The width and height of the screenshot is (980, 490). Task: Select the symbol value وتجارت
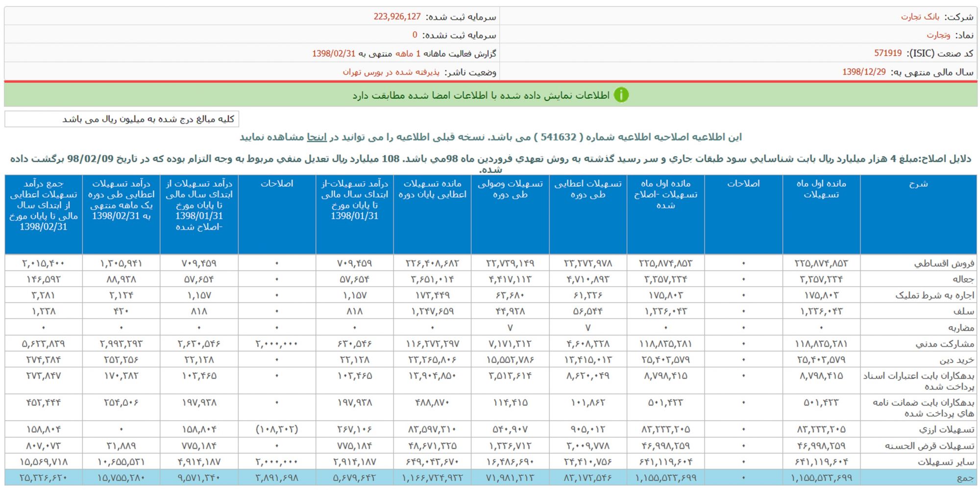pyautogui.click(x=938, y=35)
